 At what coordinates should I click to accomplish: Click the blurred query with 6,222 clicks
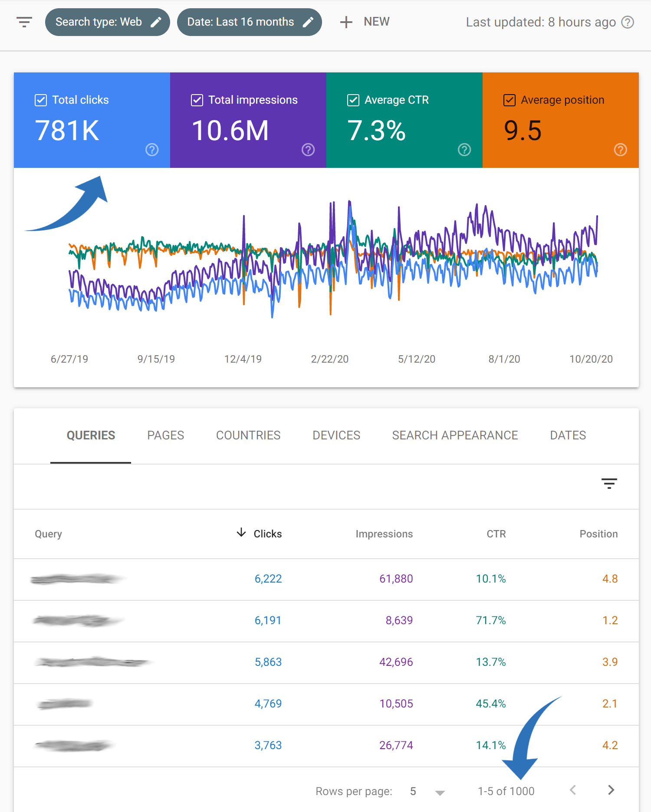tap(77, 579)
